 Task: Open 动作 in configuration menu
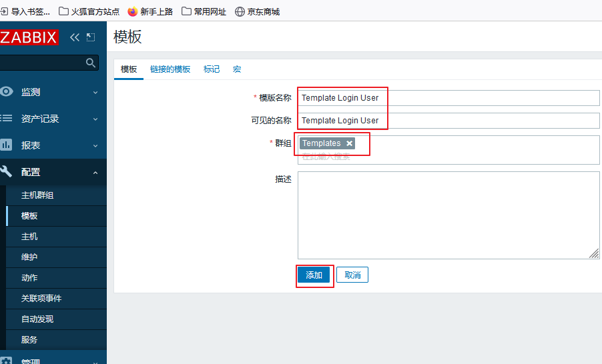coord(57,278)
